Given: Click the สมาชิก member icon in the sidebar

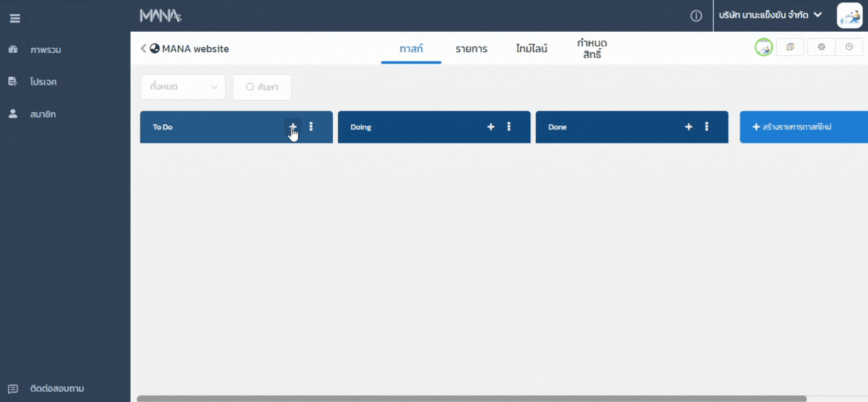Looking at the screenshot, I should click(x=13, y=113).
